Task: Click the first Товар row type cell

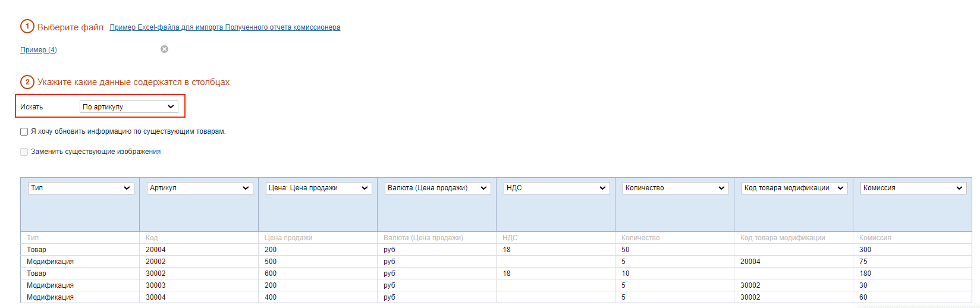Action: 37,250
